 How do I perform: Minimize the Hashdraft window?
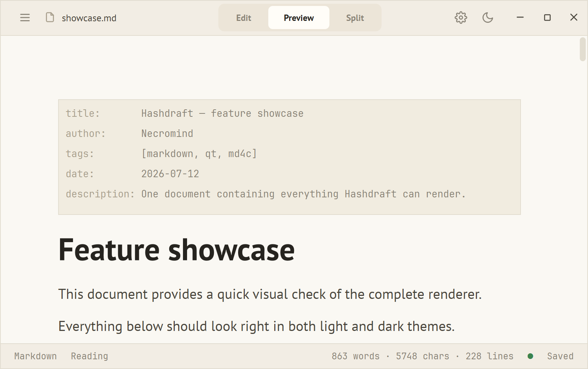[x=520, y=18]
